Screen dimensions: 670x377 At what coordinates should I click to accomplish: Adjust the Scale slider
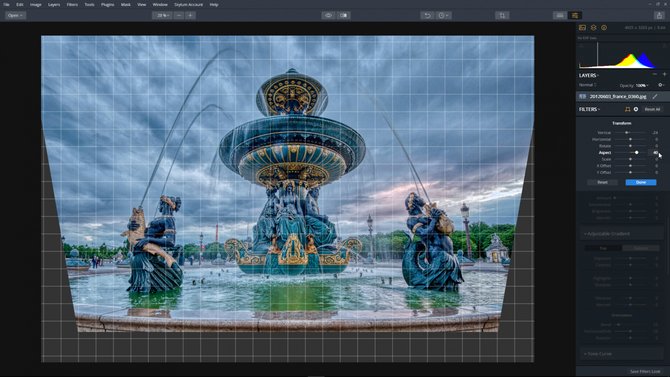click(x=630, y=159)
